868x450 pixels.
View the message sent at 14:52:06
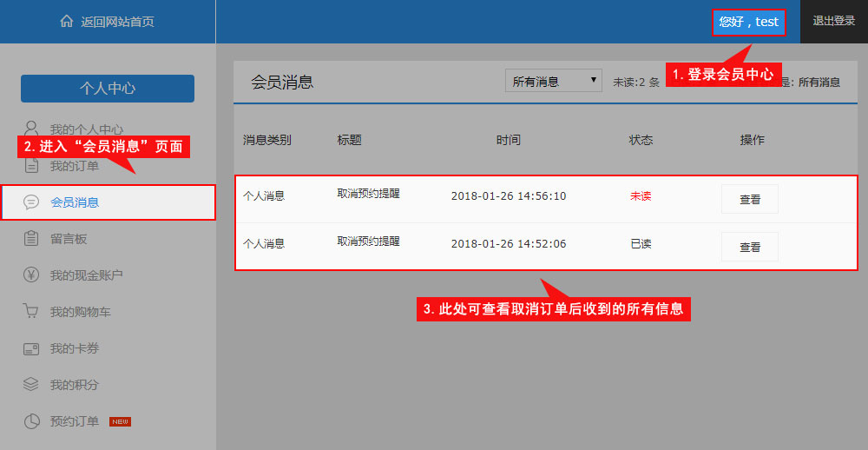(x=750, y=247)
